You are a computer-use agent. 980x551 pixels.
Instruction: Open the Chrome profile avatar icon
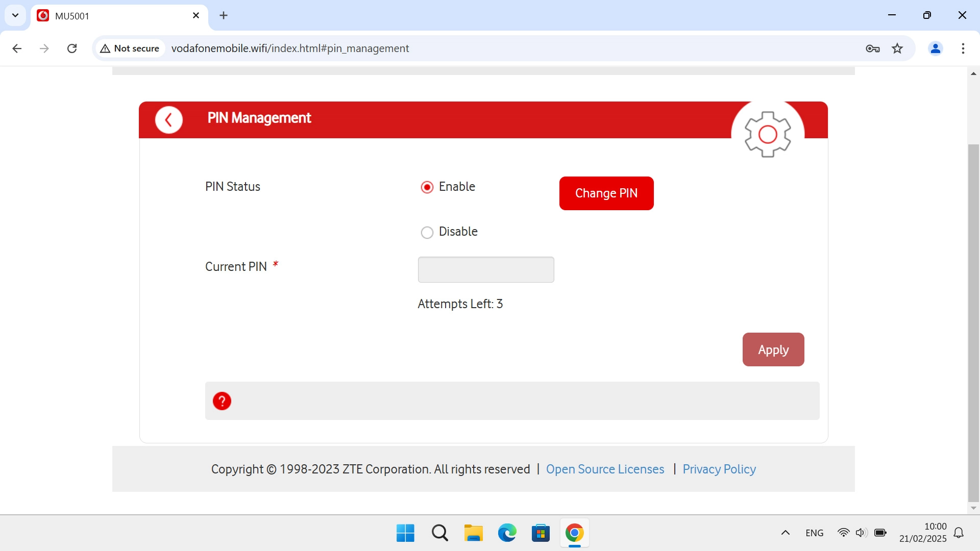pos(936,48)
